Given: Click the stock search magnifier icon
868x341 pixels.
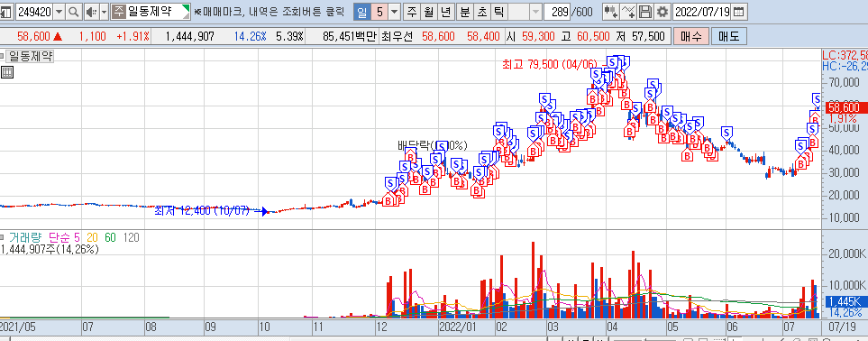Looking at the screenshot, I should tap(74, 11).
